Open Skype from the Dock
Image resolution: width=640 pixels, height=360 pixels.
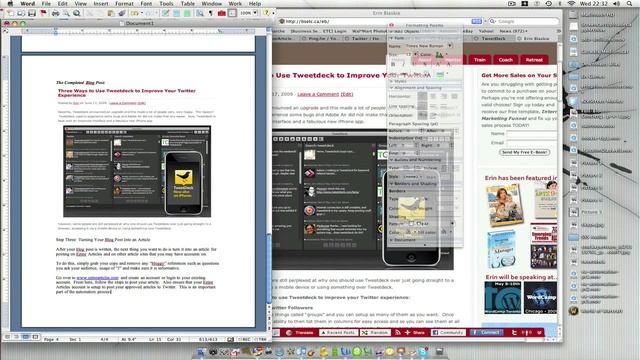tap(423, 351)
